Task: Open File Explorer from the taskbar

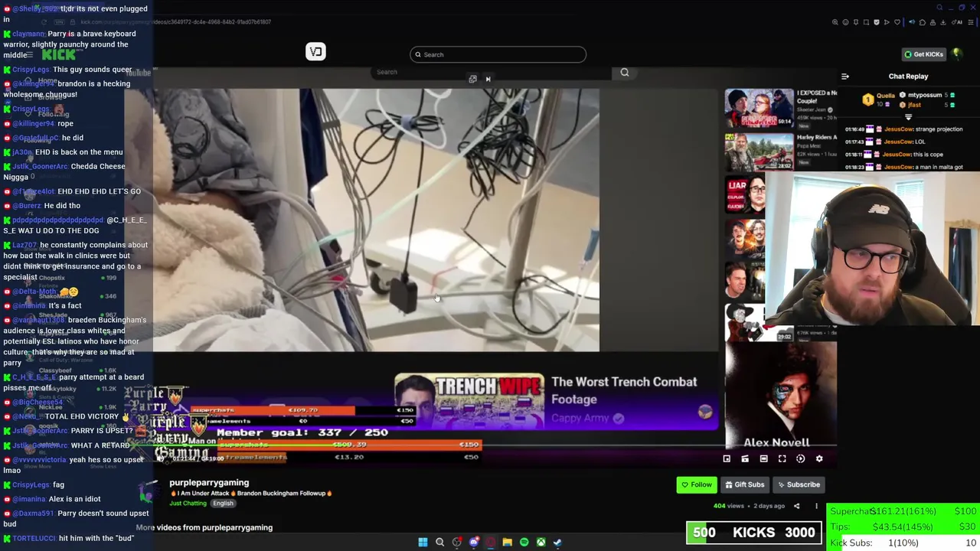Action: 507,542
